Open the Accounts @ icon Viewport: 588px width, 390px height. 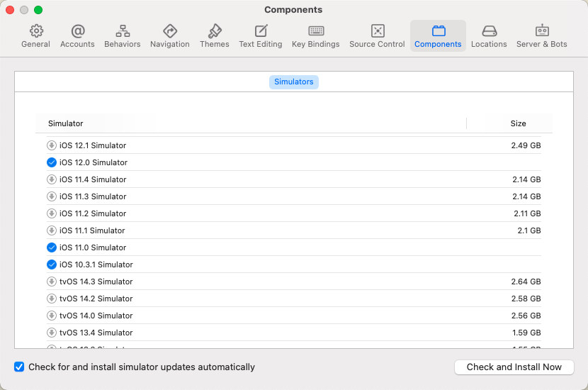78,31
